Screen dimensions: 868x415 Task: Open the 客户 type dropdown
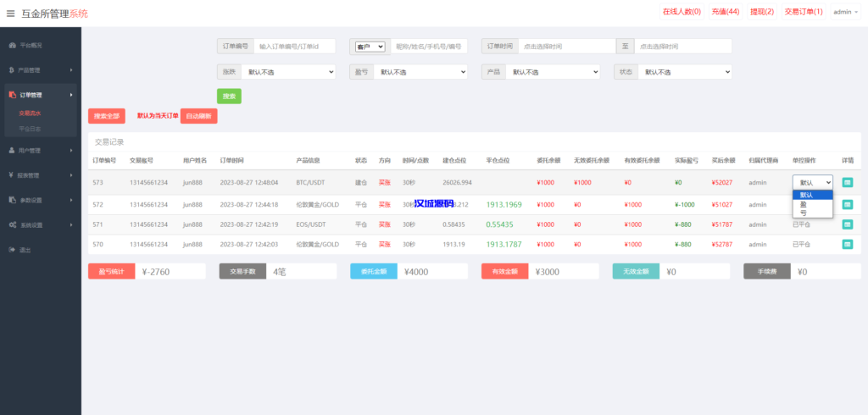(370, 47)
